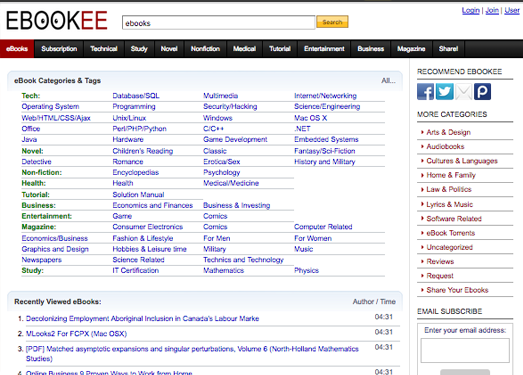Click the email address subscribe field
523x375 pixels.
[465, 350]
